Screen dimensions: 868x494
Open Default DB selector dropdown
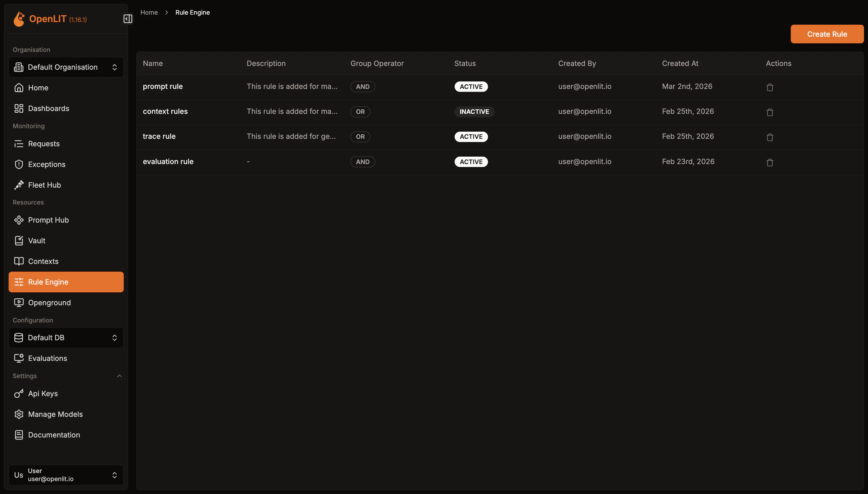pos(66,338)
